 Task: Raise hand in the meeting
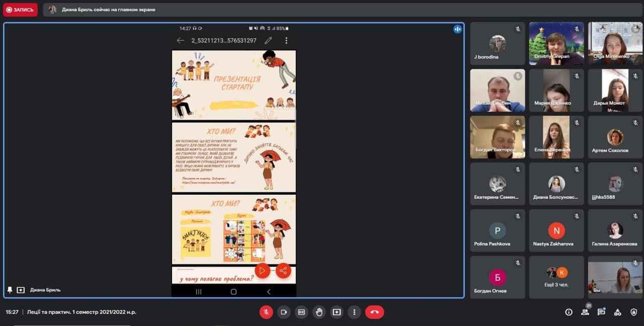point(319,312)
